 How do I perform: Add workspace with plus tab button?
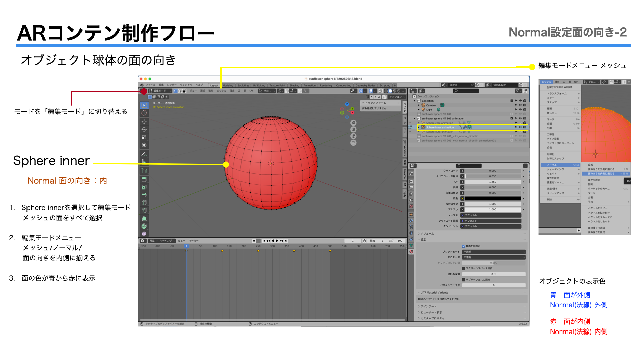[395, 85]
